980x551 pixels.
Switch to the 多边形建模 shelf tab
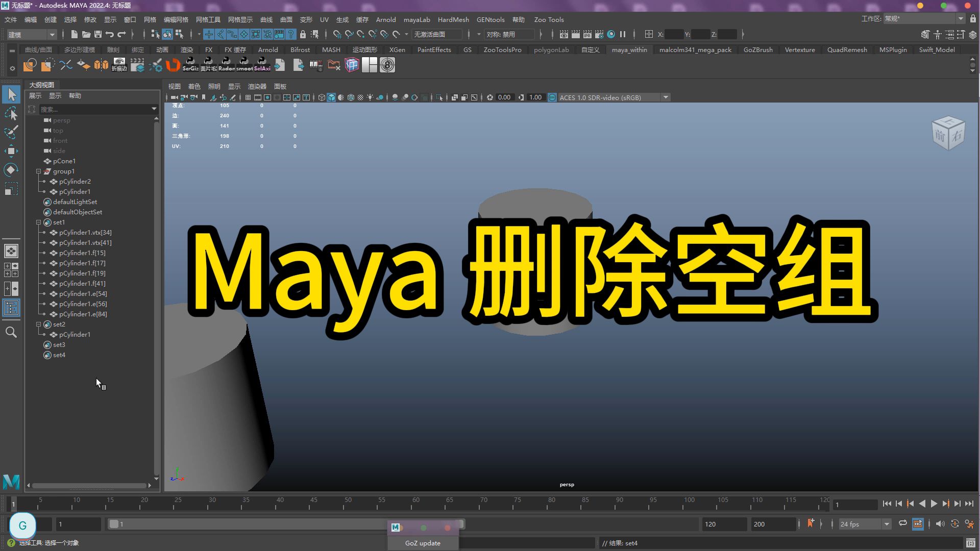pos(80,49)
